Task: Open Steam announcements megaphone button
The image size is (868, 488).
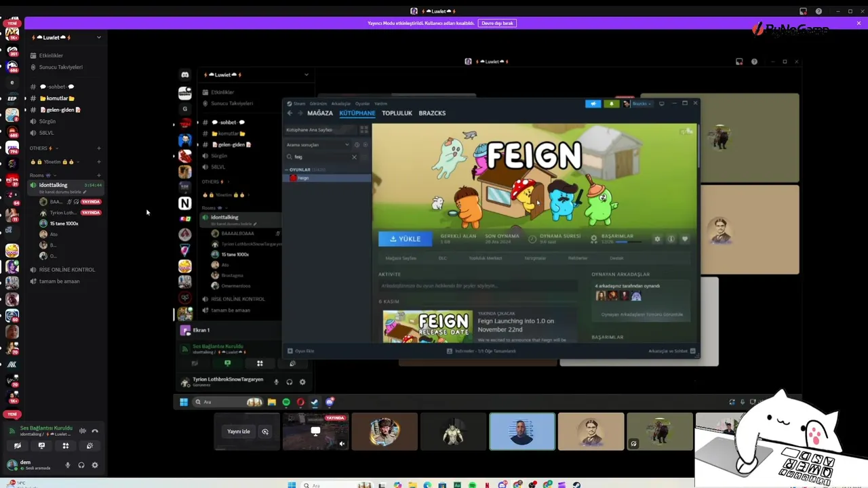Action: point(593,104)
